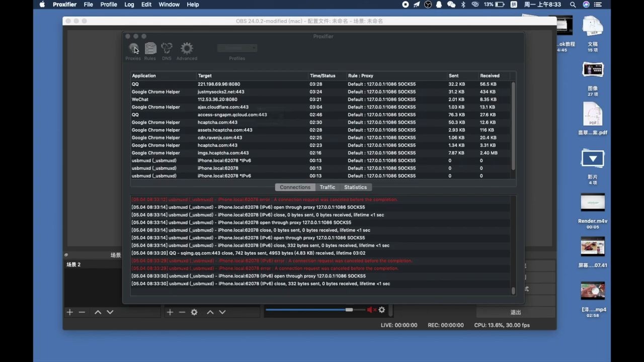
Task: Select the WeChat connection row
Action: coord(320,100)
